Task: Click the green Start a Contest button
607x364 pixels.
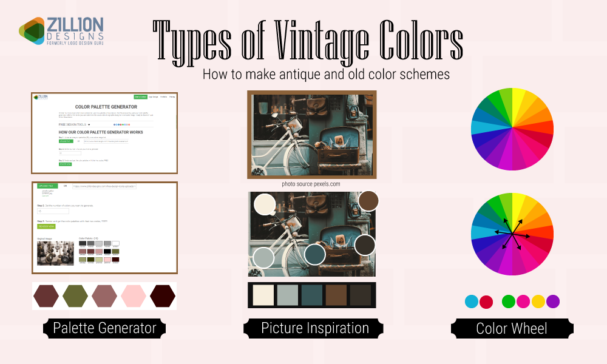Action: [140, 96]
